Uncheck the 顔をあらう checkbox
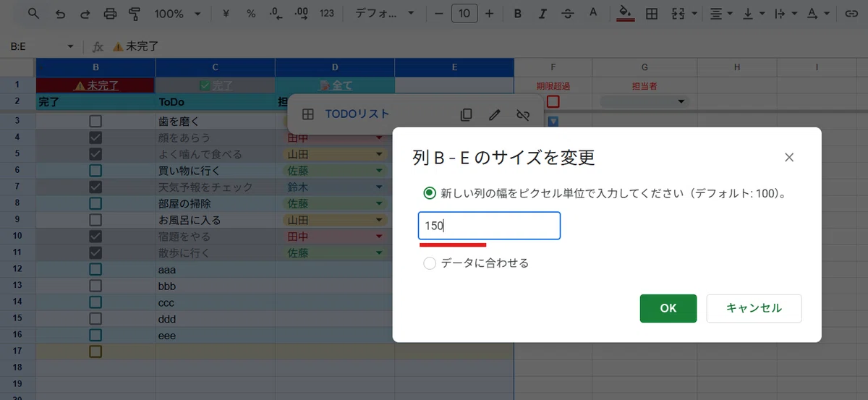 point(95,137)
